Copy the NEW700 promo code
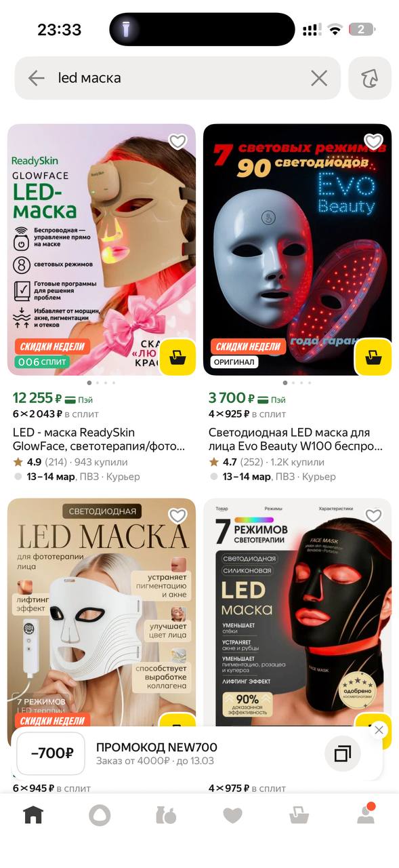 (343, 753)
